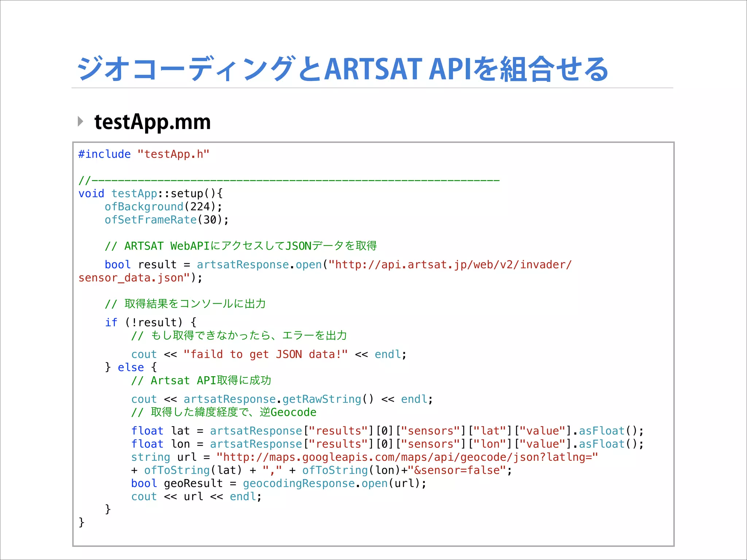This screenshot has width=747, height=560.
Task: Click the float lat declaration line
Action: pos(387,431)
